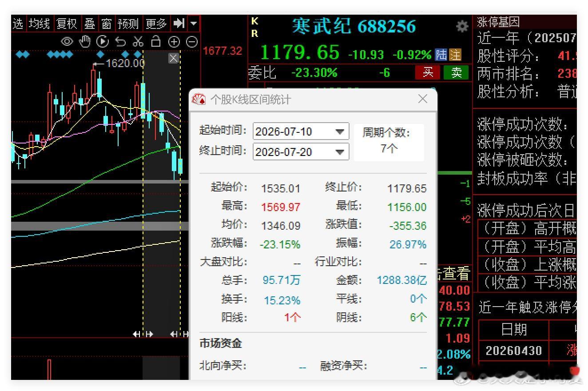This screenshot has width=588, height=391.
Task: Start chart replay with play icon
Action: [x=103, y=42]
